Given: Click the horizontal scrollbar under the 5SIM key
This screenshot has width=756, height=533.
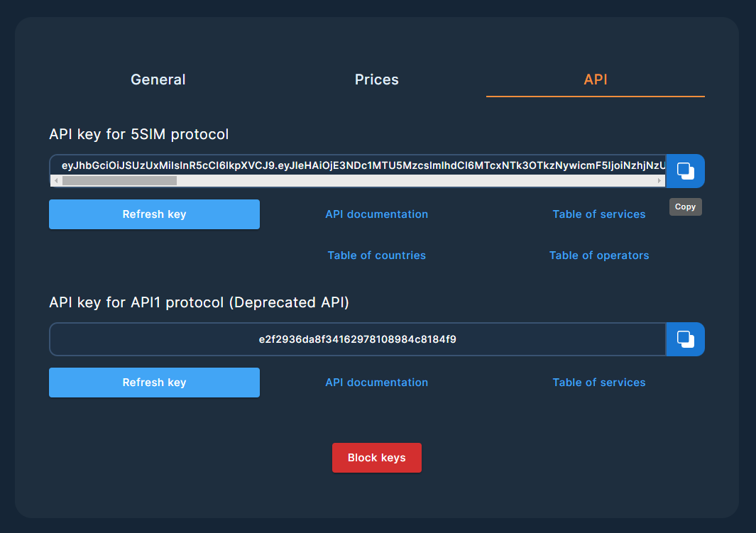Looking at the screenshot, I should (117, 180).
